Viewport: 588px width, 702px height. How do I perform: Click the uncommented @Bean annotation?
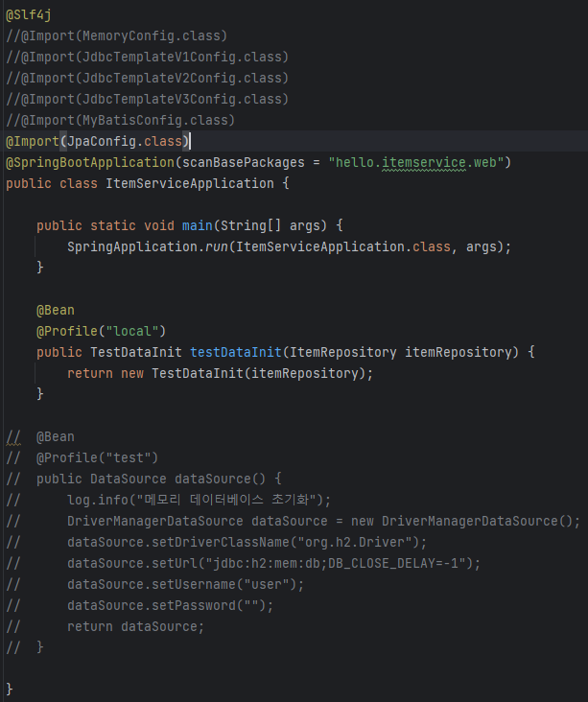point(56,311)
